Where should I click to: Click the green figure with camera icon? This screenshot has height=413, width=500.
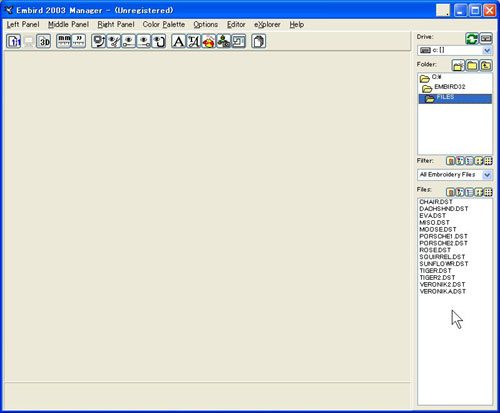tap(224, 41)
